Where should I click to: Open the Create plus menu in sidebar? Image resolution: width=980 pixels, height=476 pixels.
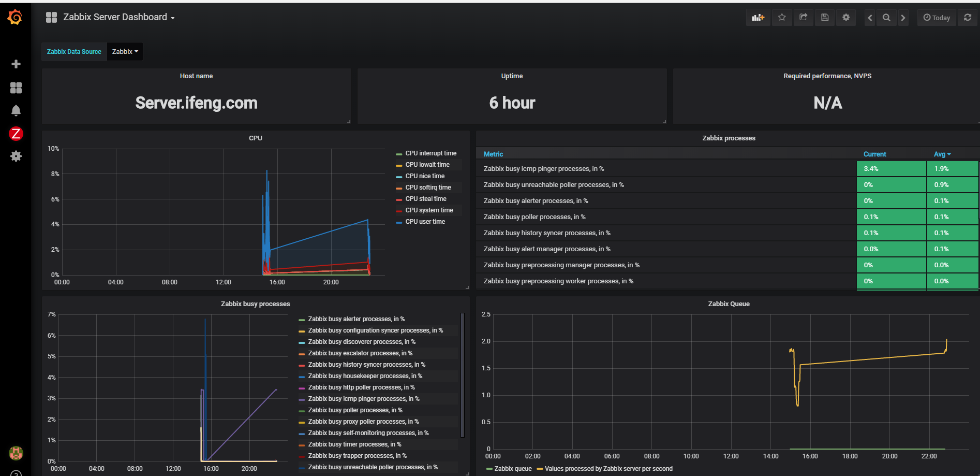16,64
